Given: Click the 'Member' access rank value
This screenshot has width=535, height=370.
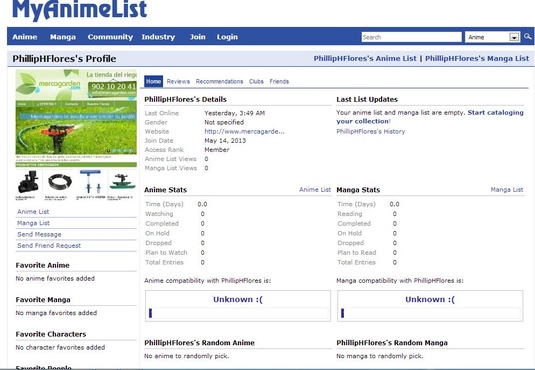Looking at the screenshot, I should point(217,150).
